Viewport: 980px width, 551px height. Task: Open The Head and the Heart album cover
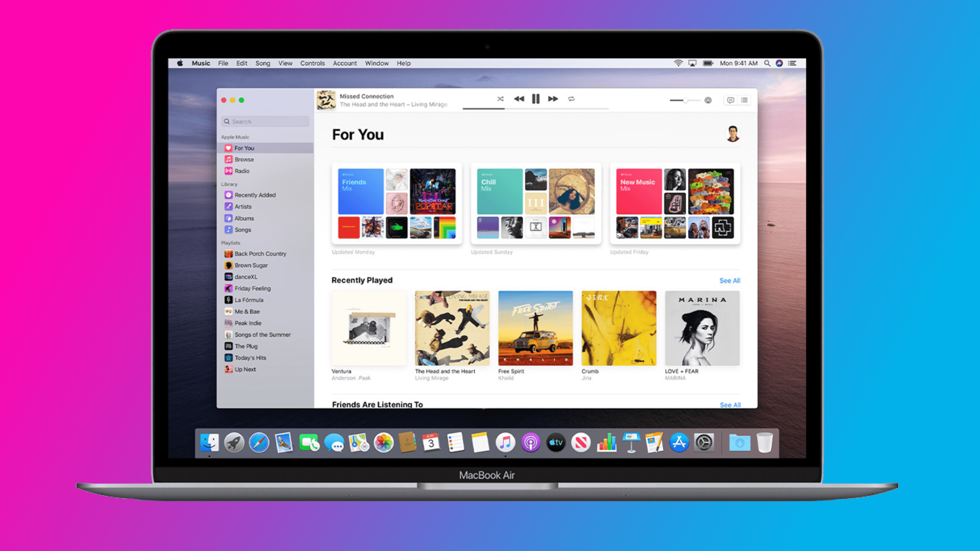click(x=452, y=328)
